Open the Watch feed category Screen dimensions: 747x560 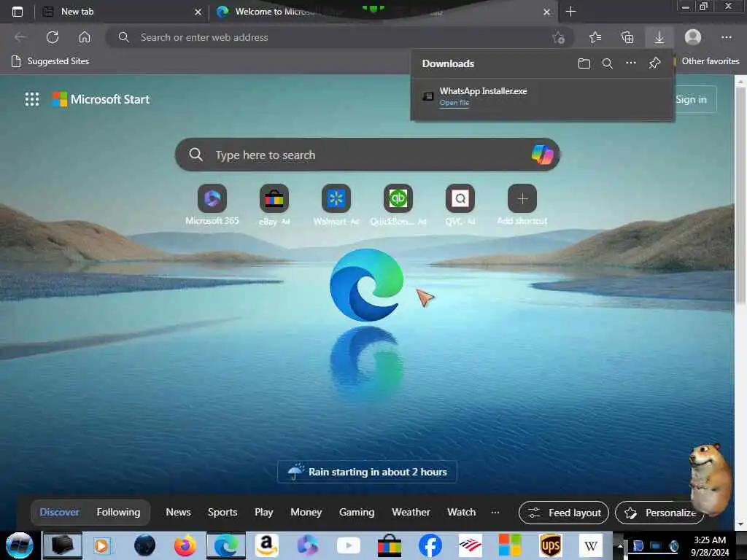pos(462,513)
